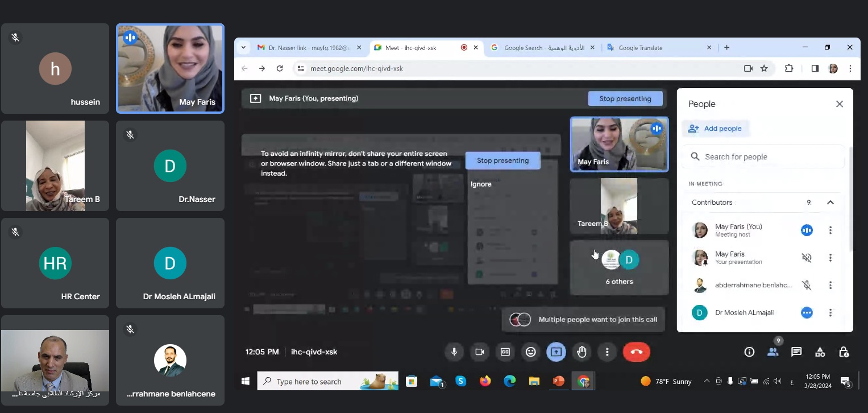868x413 pixels.
Task: Collapse the Contributors list
Action: [x=830, y=203]
